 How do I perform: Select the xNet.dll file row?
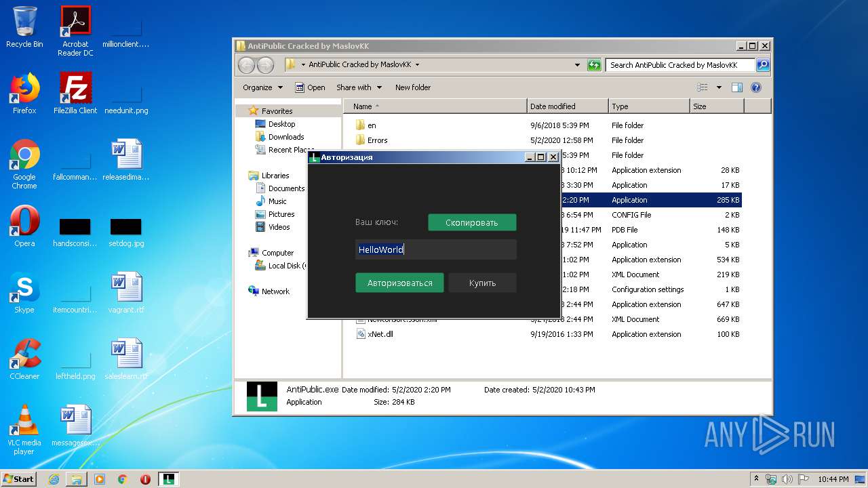pos(547,334)
